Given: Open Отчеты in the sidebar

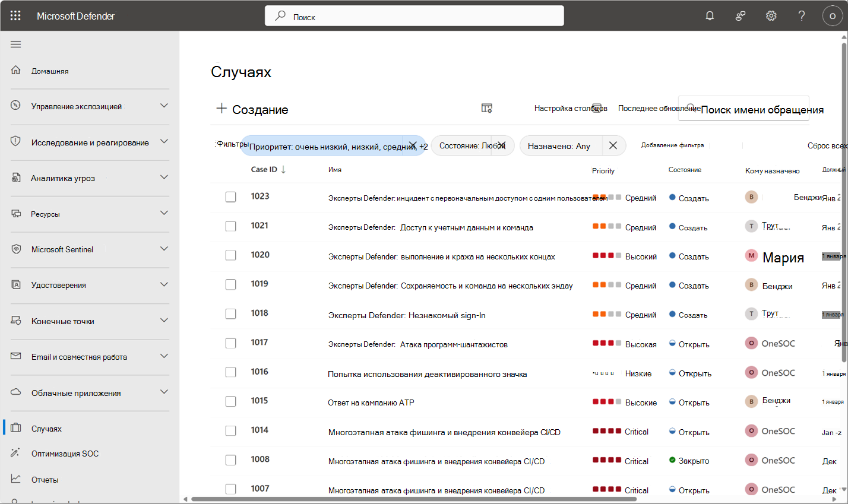Looking at the screenshot, I should pyautogui.click(x=45, y=480).
